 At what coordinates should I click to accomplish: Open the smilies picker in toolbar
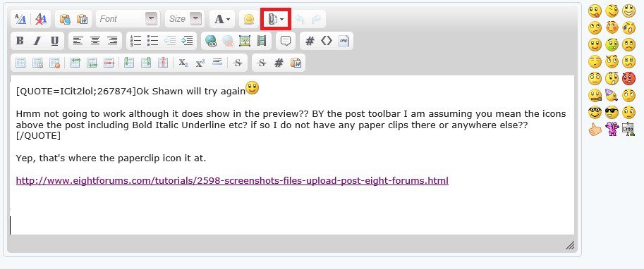[248, 19]
